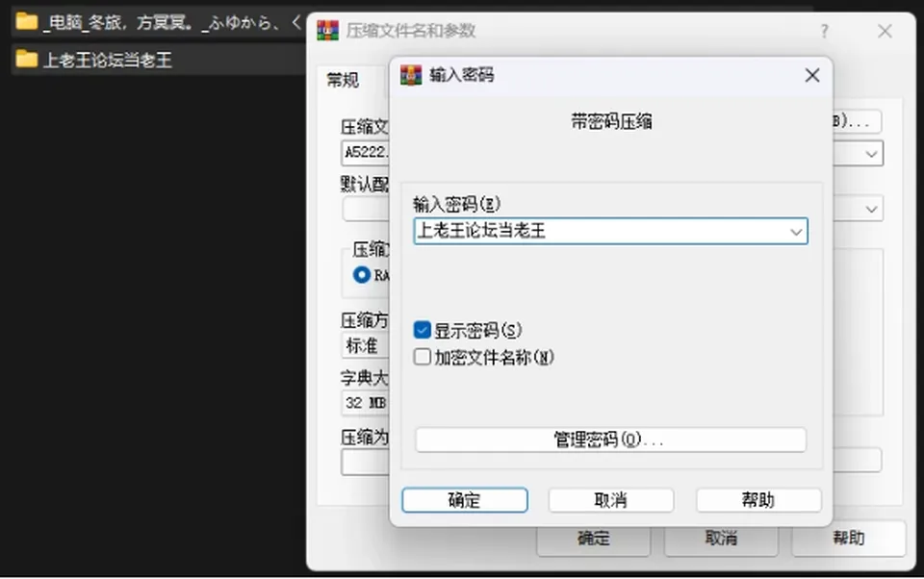Confirm the password with 确定 in the password dialog
This screenshot has width=924, height=579.
[464, 500]
